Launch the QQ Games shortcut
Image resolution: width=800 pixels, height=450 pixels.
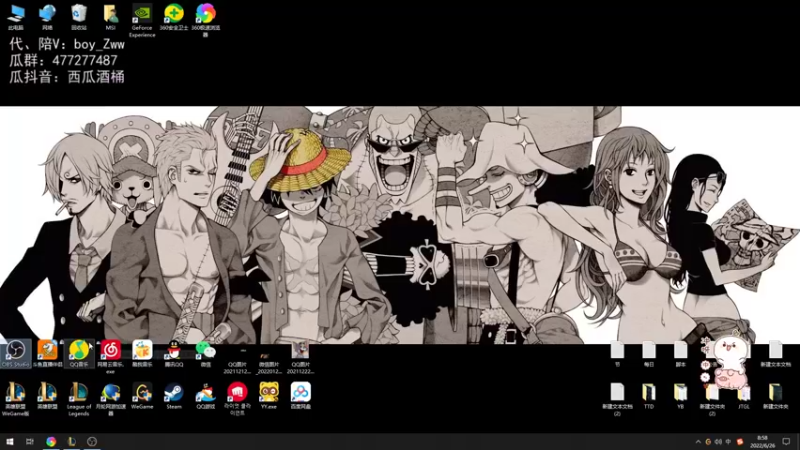206,396
